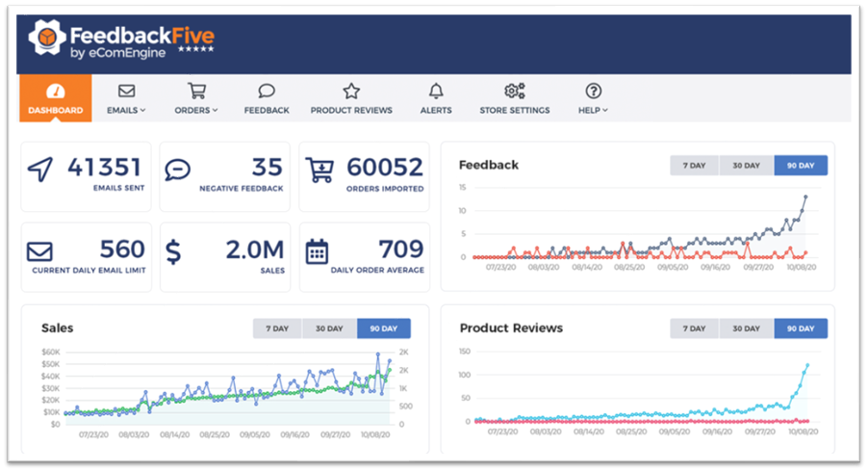Expand the Emails dropdown menu
The height and width of the screenshot is (472, 868).
(127, 98)
